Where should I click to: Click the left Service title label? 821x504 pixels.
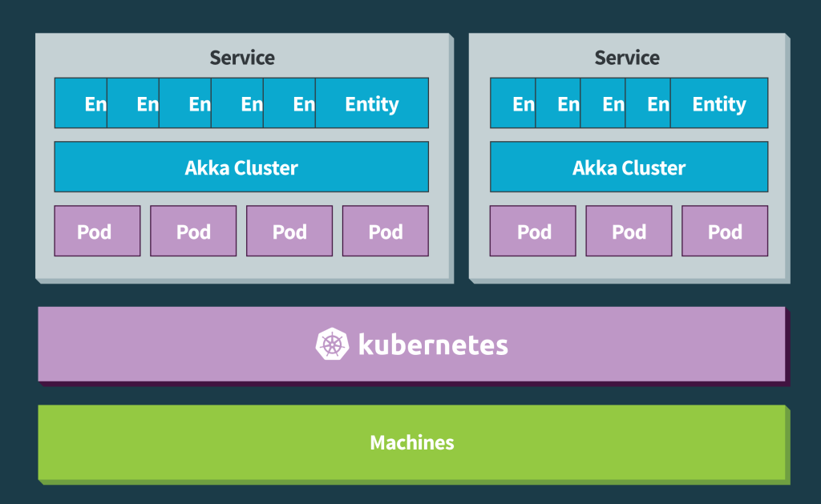[242, 58]
